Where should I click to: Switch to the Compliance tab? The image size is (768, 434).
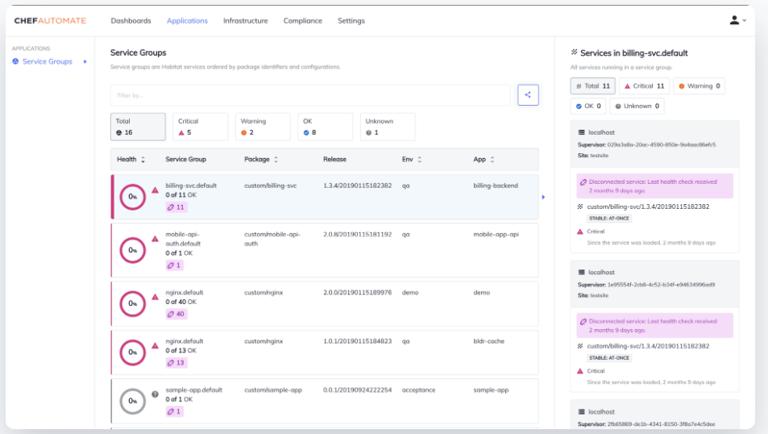point(302,20)
